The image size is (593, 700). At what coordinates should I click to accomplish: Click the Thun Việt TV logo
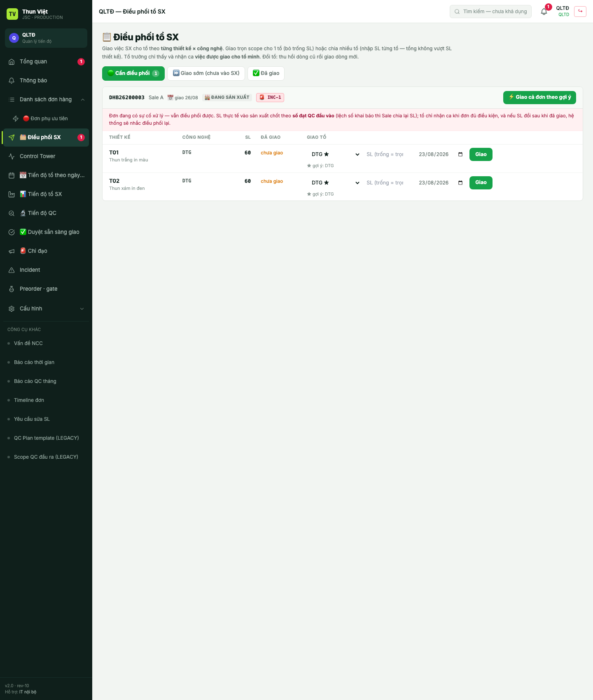pos(12,14)
